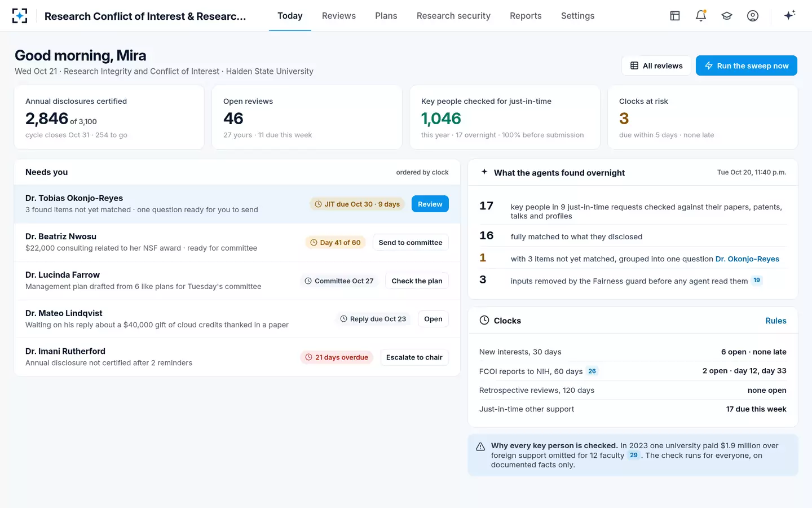Open the Plans tab
Image resolution: width=812 pixels, height=508 pixels.
tap(386, 16)
